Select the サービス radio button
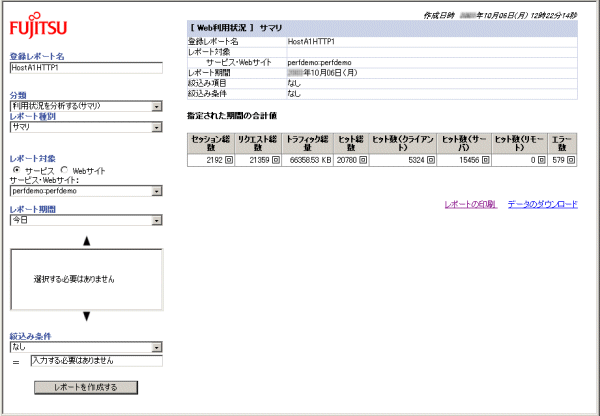 tap(16, 170)
